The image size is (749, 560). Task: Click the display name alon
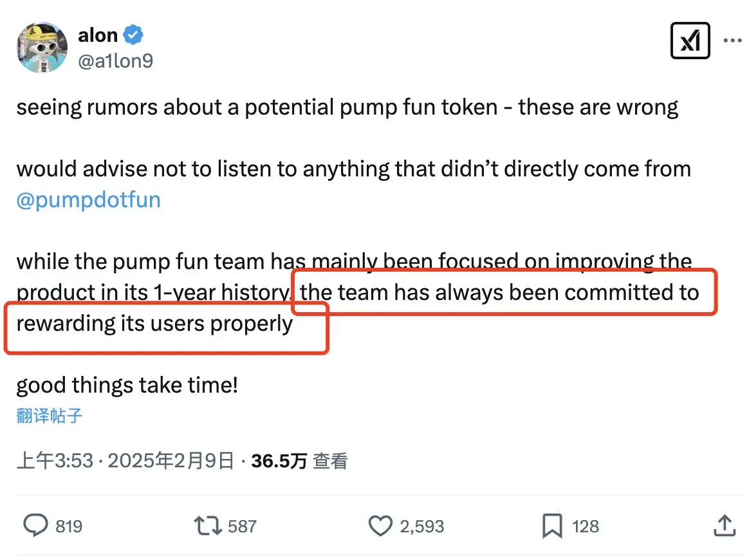97,35
